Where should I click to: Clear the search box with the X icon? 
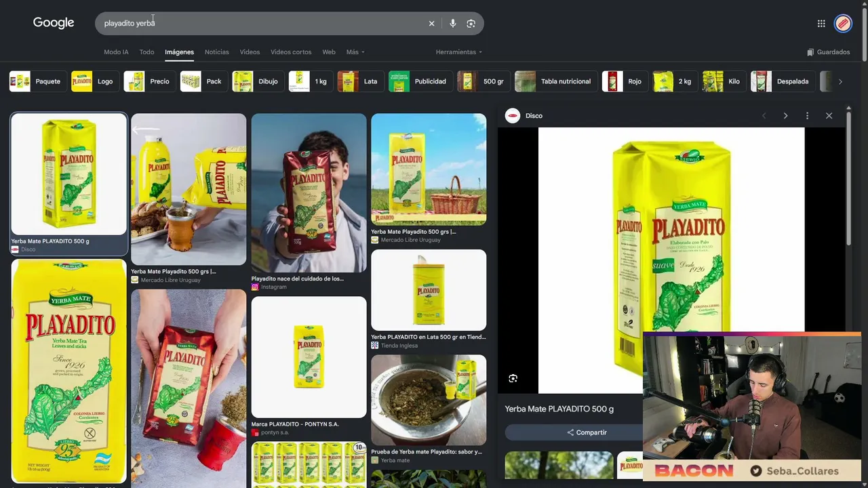coord(431,23)
